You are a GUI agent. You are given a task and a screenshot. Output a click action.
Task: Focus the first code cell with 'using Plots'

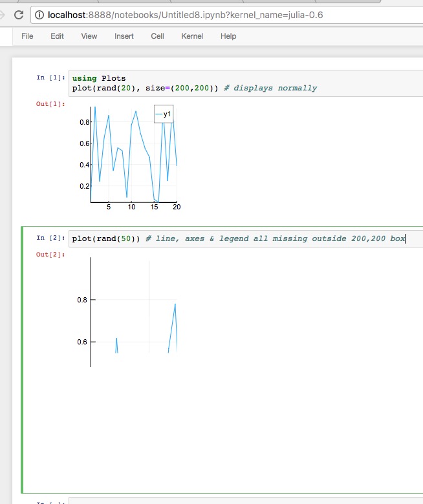pyautogui.click(x=246, y=83)
